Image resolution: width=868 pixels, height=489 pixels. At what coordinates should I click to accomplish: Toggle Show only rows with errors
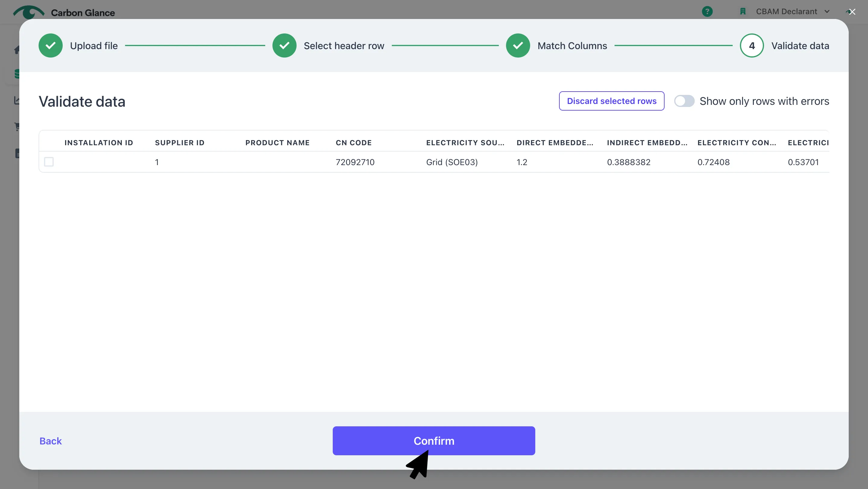point(684,101)
